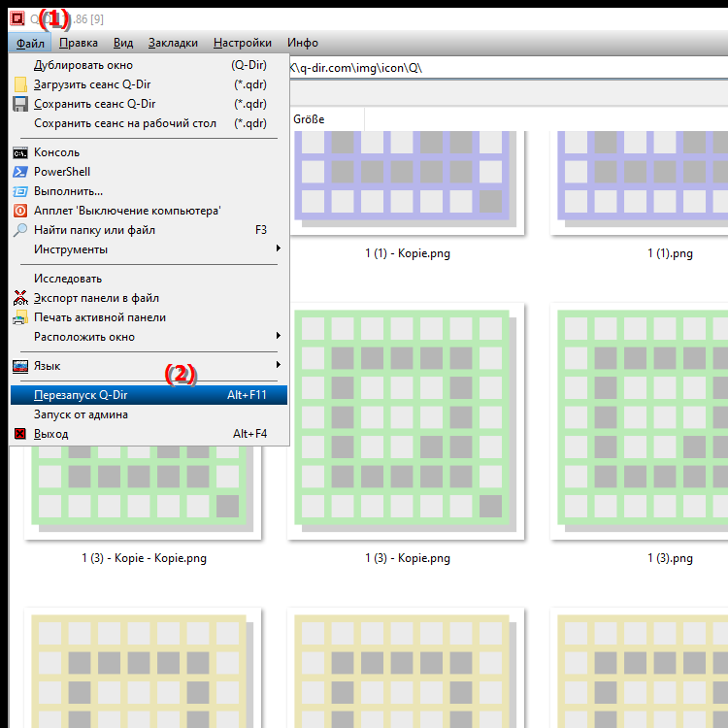
Task: Select thumbnail 1 (3) - Kopie.png
Action: pos(406,421)
